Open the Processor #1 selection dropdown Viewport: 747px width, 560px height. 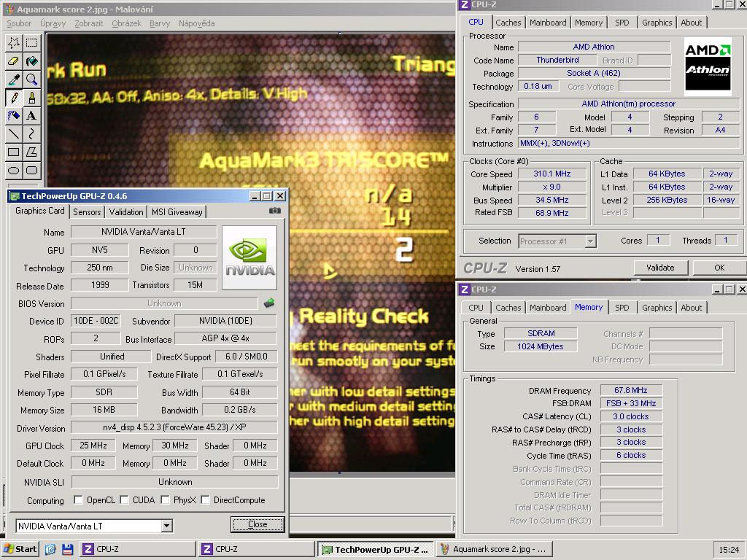point(590,241)
